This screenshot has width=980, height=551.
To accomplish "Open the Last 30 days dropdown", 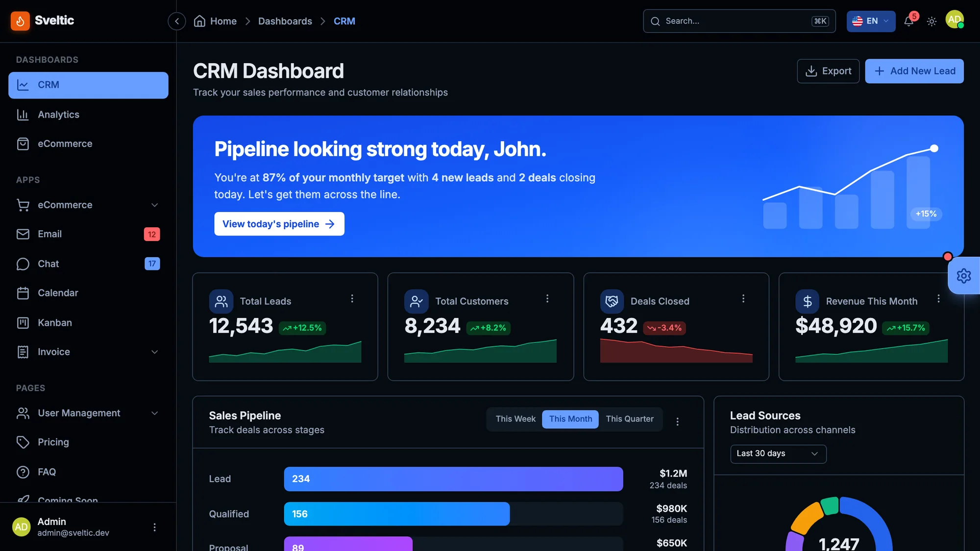I will (x=778, y=454).
